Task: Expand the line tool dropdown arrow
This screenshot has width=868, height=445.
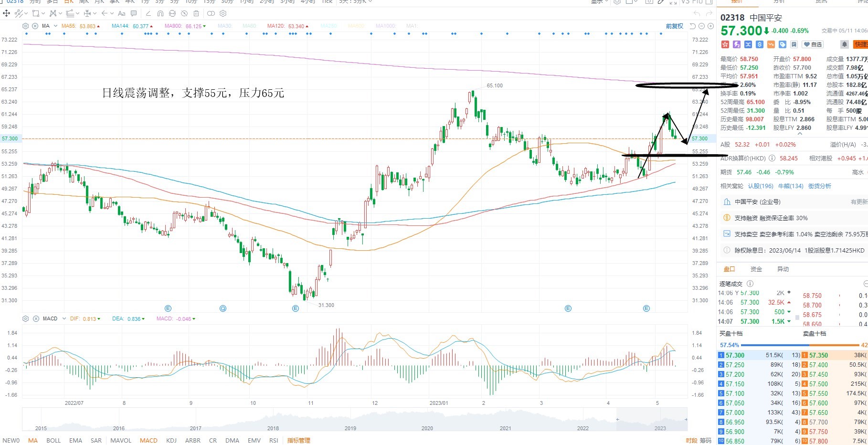Action: click(x=26, y=13)
